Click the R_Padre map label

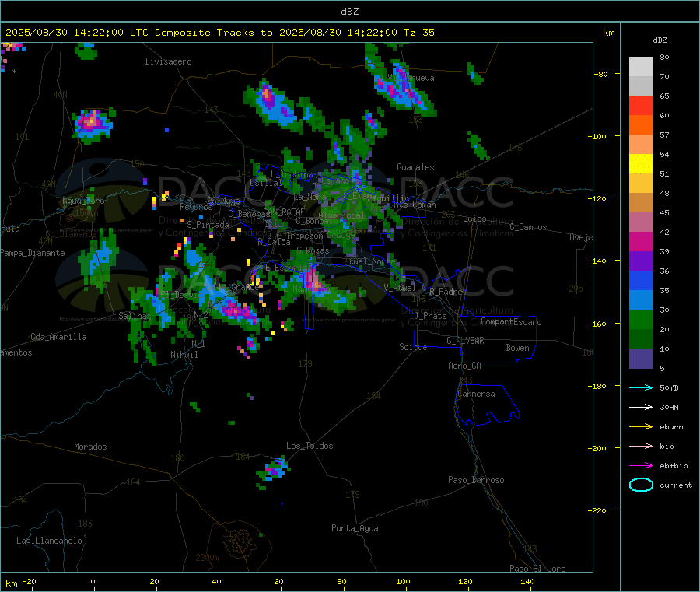coord(446,292)
